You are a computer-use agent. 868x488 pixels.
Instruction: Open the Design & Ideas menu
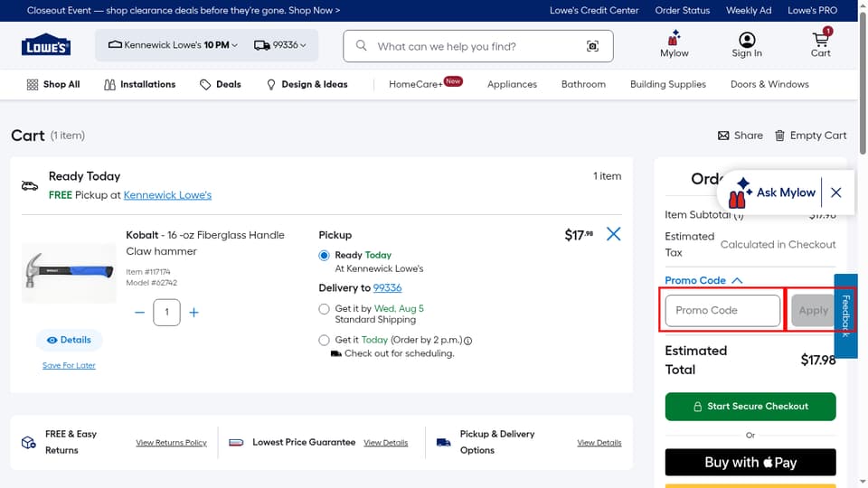(x=307, y=85)
